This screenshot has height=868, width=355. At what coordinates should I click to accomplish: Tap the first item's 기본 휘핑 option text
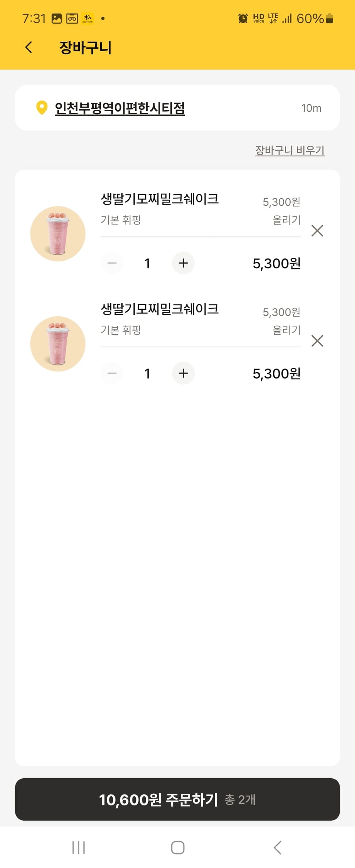tap(121, 220)
